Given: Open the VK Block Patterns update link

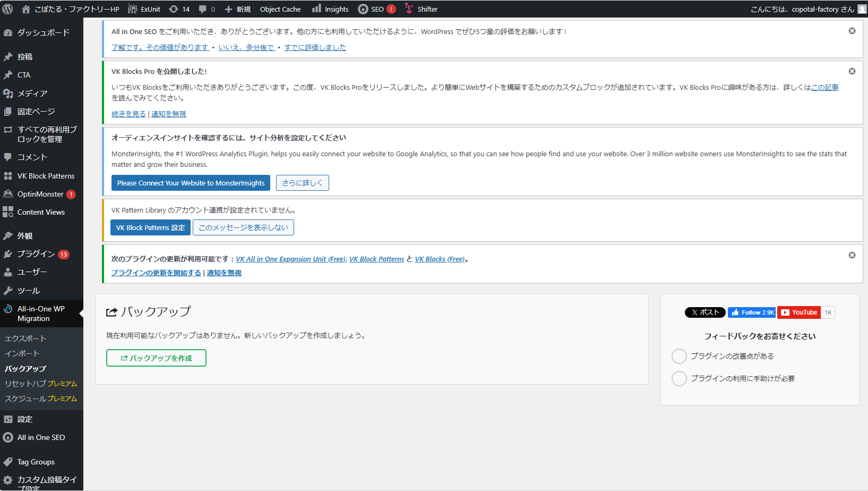Looking at the screenshot, I should (x=376, y=259).
